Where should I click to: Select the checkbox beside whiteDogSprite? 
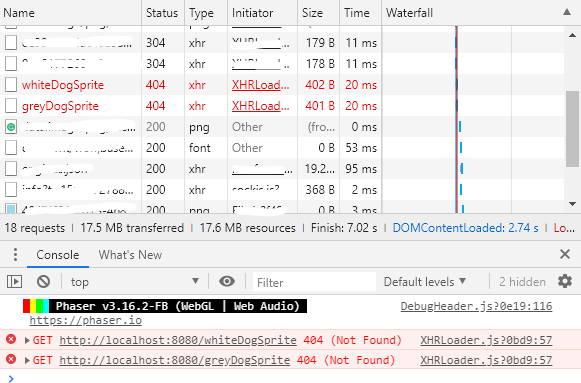[11, 85]
